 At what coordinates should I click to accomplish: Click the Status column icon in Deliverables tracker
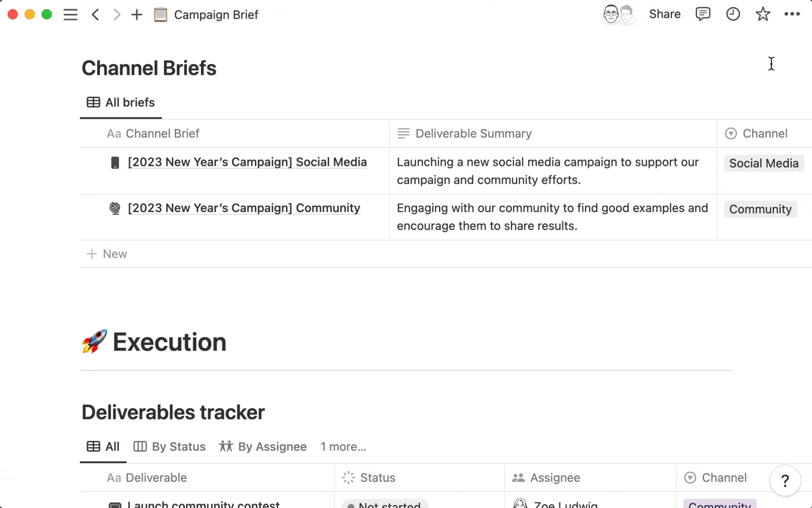pyautogui.click(x=348, y=478)
